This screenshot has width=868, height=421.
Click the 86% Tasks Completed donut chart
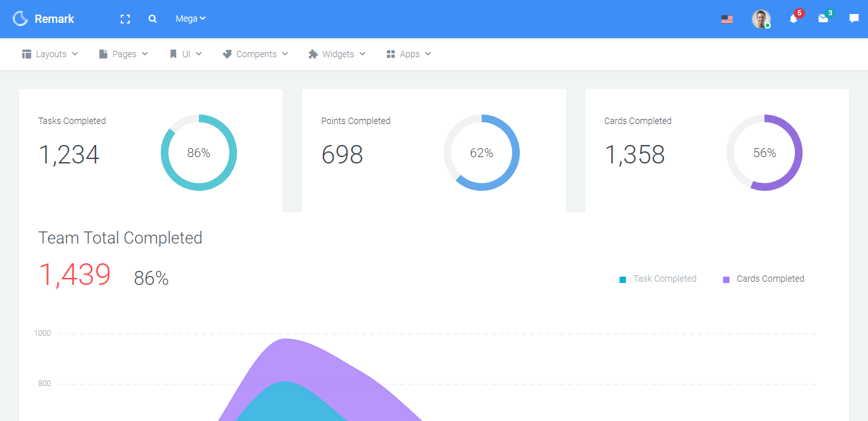coord(199,153)
